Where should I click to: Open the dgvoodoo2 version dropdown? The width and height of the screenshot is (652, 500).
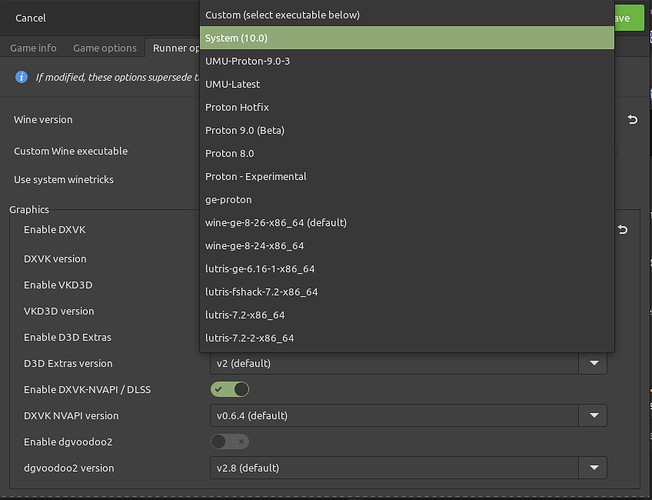408,468
